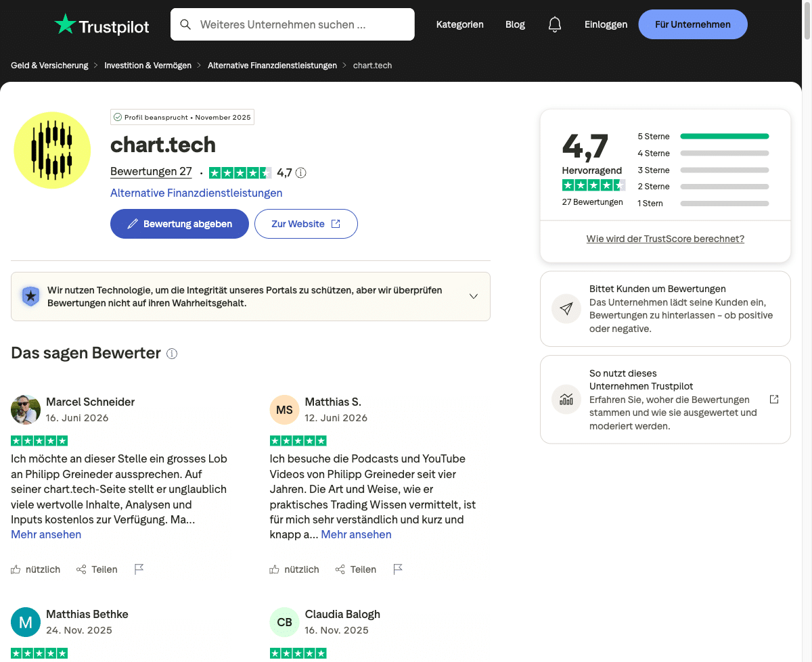Click Wie wird der TrustScore berechnet?
This screenshot has height=662, width=812.
point(665,239)
